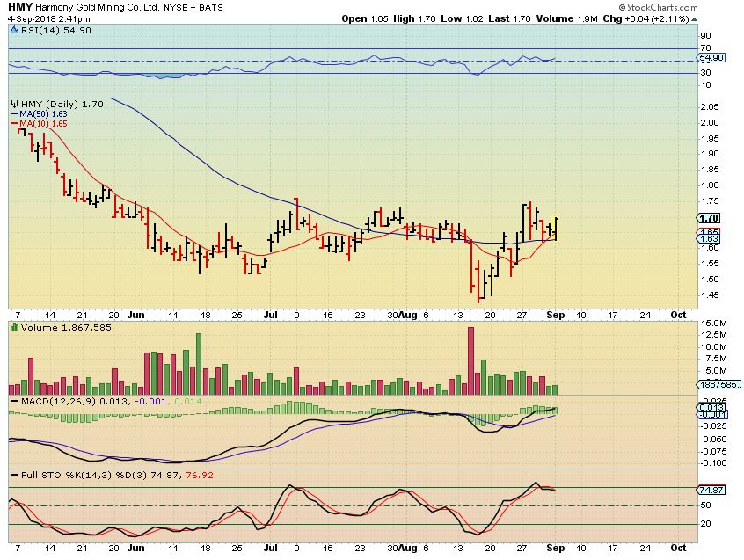Viewport: 744px width, 560px height.
Task: Click the 1.63 MA(50) price tag on axis
Action: pos(710,238)
